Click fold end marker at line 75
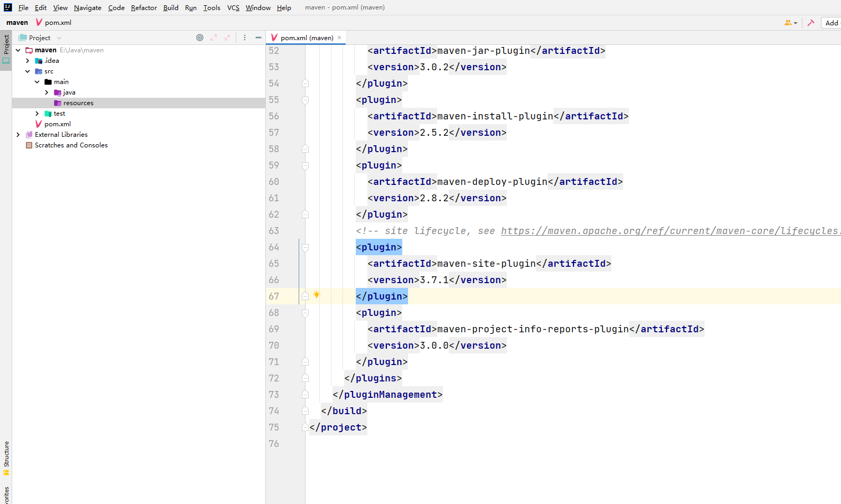 305,427
